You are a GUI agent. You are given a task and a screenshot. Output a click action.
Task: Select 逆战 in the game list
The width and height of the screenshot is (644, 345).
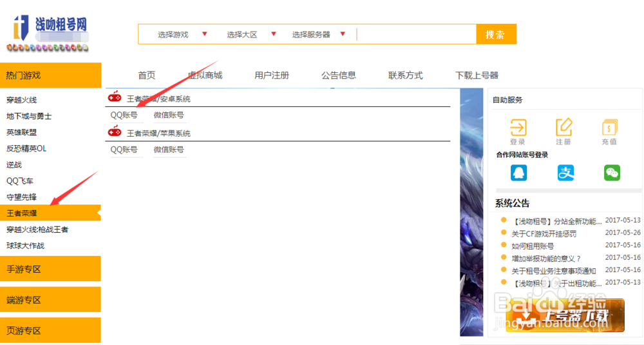pos(14,165)
